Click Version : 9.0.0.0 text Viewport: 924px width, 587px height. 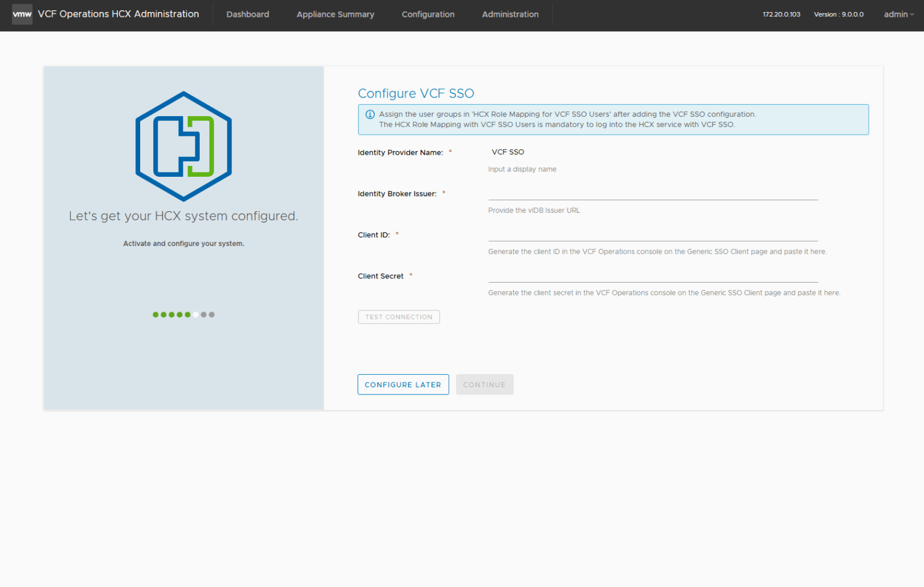(839, 14)
